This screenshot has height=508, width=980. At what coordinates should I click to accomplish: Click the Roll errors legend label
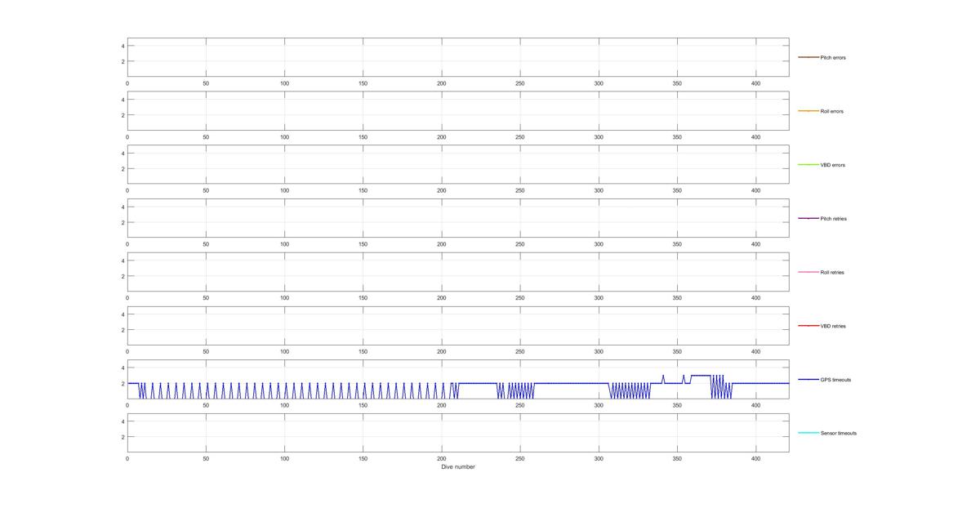pyautogui.click(x=832, y=111)
